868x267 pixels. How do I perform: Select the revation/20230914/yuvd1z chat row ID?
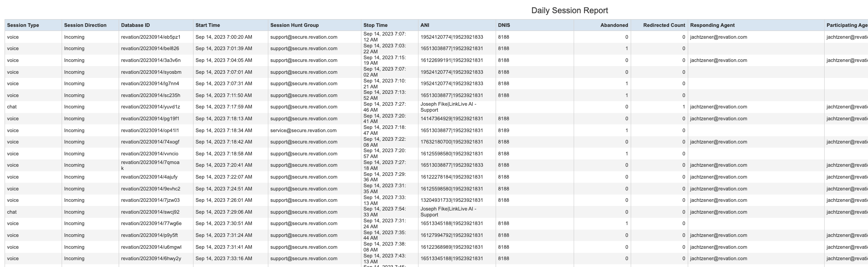151,107
